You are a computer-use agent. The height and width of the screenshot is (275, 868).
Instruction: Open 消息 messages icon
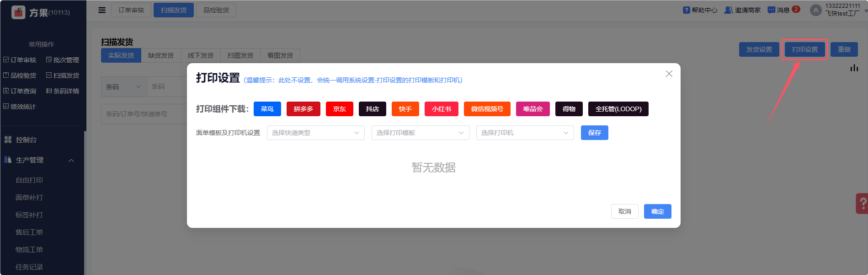click(771, 10)
